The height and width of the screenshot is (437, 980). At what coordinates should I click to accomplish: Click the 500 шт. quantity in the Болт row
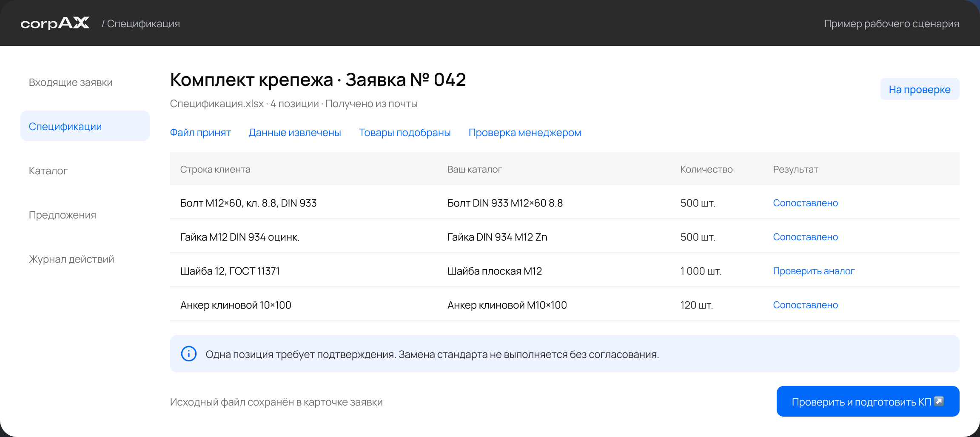click(x=698, y=203)
